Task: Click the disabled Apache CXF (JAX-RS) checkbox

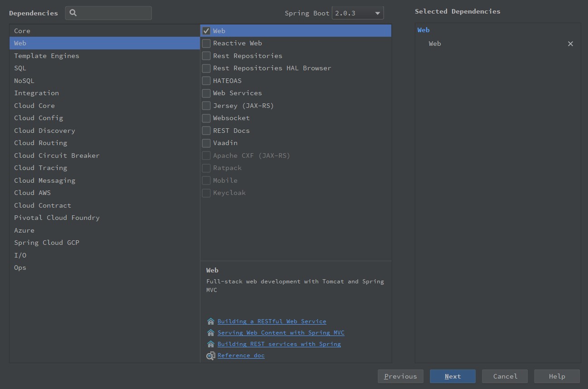Action: pyautogui.click(x=206, y=156)
